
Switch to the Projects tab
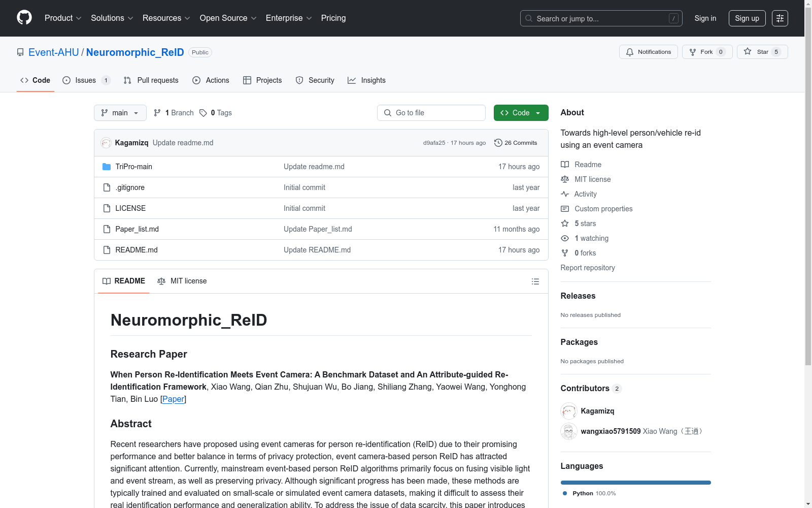click(x=262, y=80)
